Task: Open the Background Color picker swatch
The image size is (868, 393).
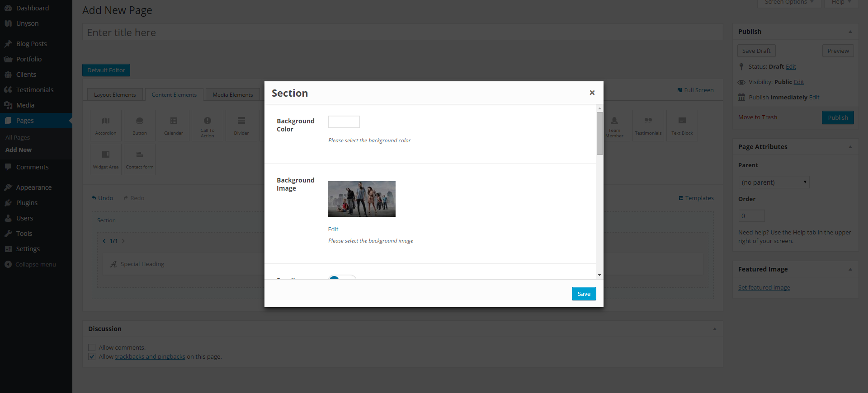Action: click(x=344, y=122)
